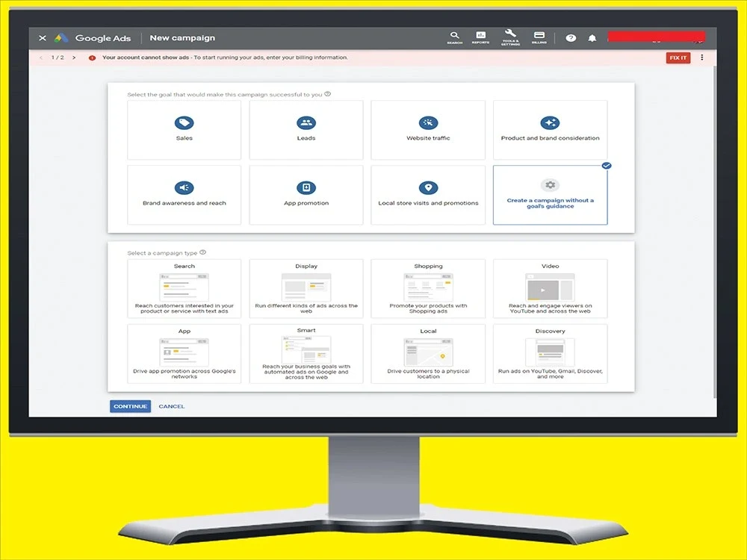
Task: Click Create a campaign without a goal's guidance text
Action: [550, 203]
